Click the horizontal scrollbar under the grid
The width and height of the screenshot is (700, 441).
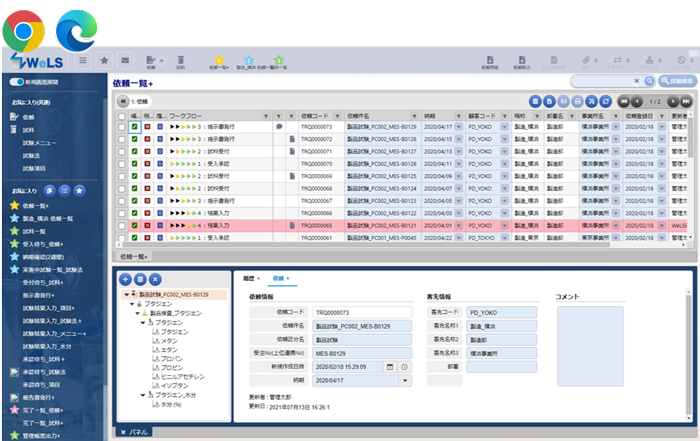tap(366, 245)
